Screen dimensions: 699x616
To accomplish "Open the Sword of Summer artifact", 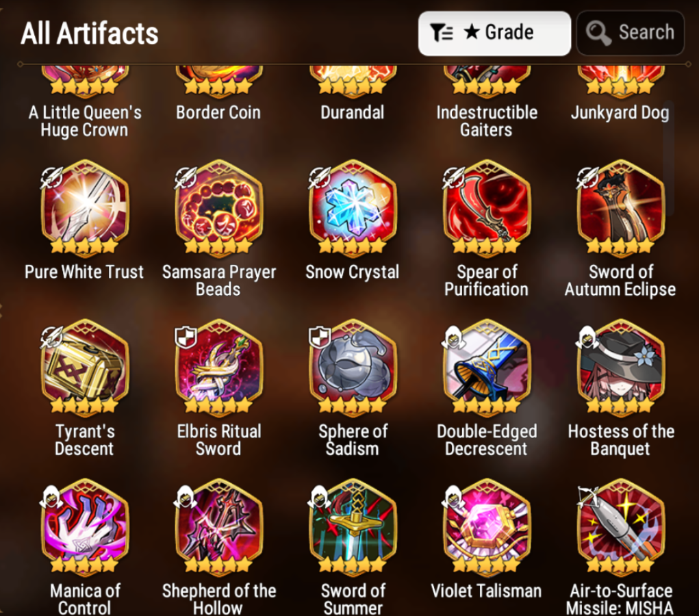I will click(x=353, y=527).
